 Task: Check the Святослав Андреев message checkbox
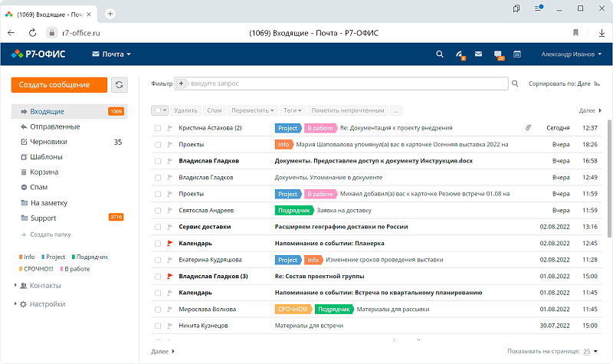[157, 210]
